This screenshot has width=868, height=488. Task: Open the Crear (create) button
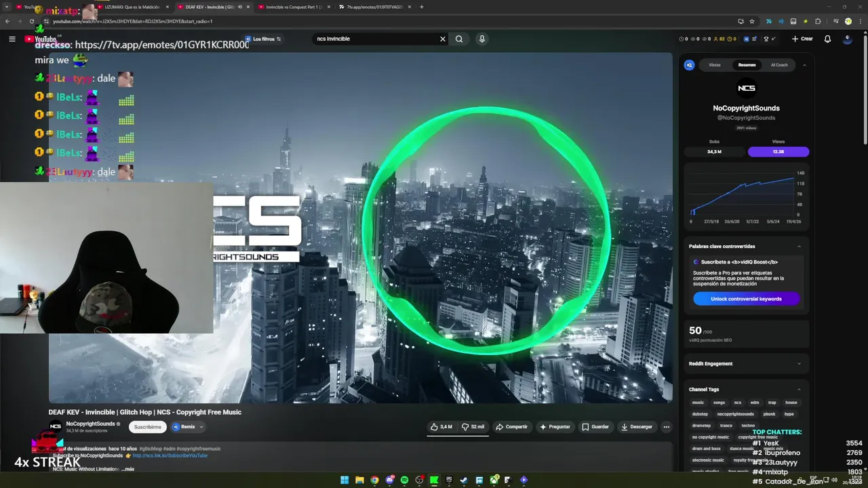802,39
